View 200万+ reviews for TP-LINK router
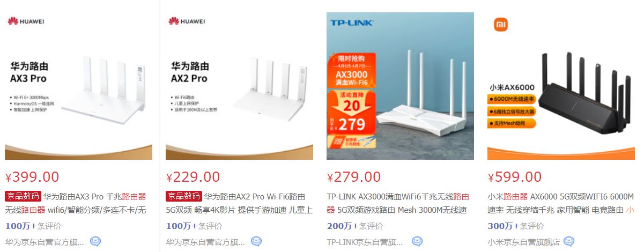The height and width of the screenshot is (252, 644). (x=355, y=226)
